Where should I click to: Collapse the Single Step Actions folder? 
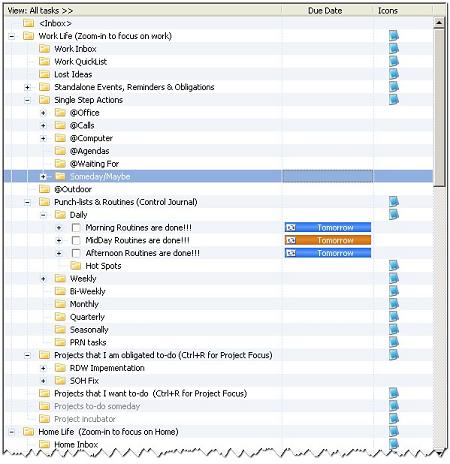pos(27,100)
